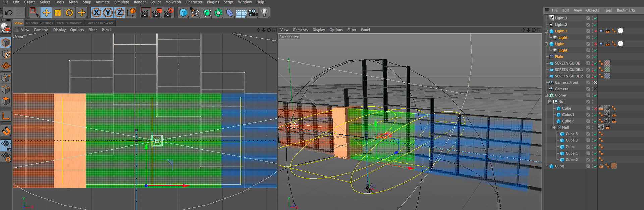Open Filter menu in Perspective viewport
The image size is (644, 210).
click(x=352, y=30)
